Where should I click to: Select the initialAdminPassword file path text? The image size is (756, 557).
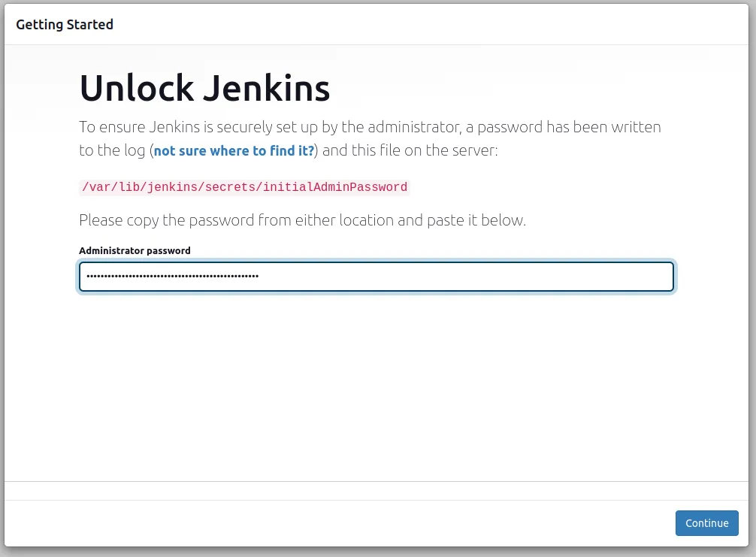click(x=244, y=187)
